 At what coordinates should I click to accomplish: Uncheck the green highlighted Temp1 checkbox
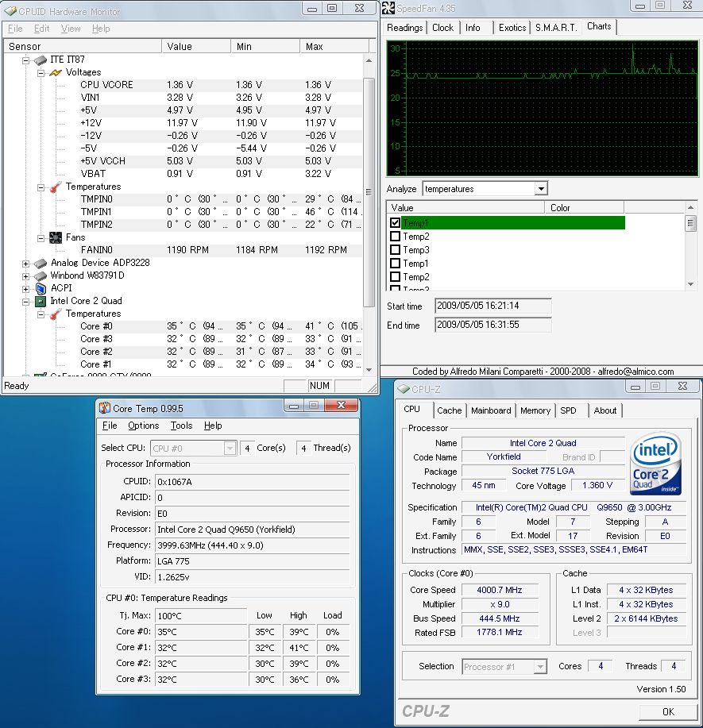click(x=396, y=223)
